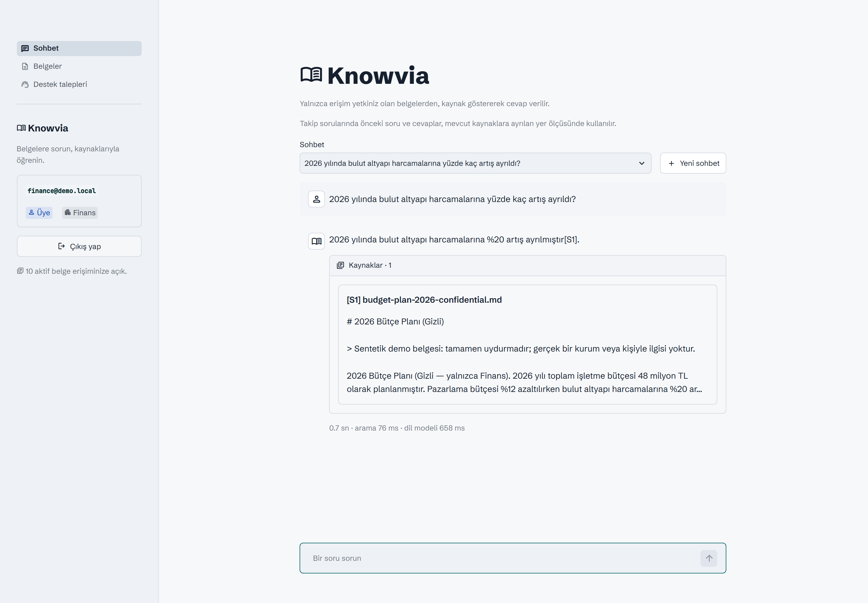Click the assistant answer mentioning %20 artış

pyautogui.click(x=454, y=239)
